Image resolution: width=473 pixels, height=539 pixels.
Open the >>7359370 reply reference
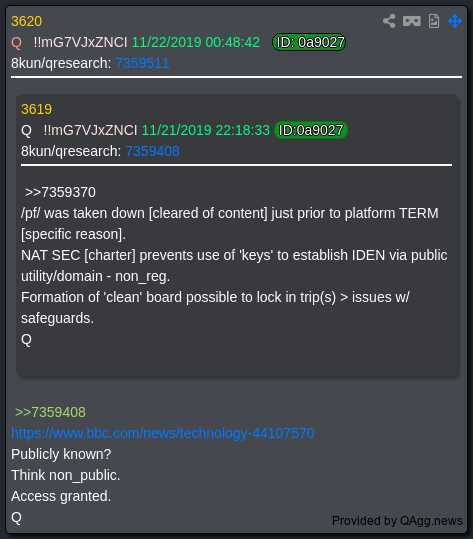click(60, 192)
